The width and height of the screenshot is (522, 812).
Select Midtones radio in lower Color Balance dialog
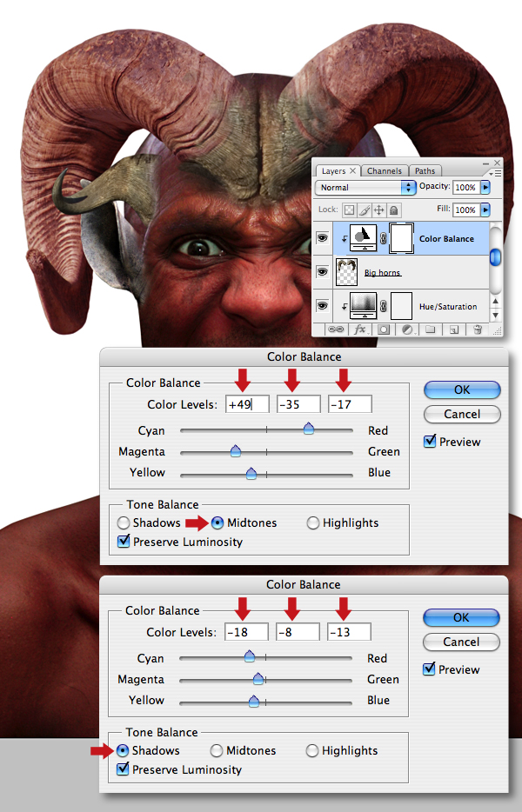(217, 751)
